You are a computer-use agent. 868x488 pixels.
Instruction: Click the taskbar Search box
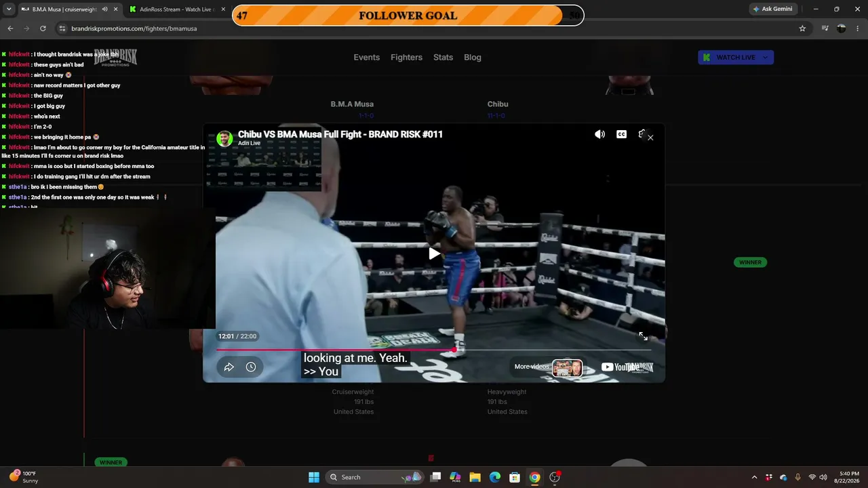pos(376,477)
